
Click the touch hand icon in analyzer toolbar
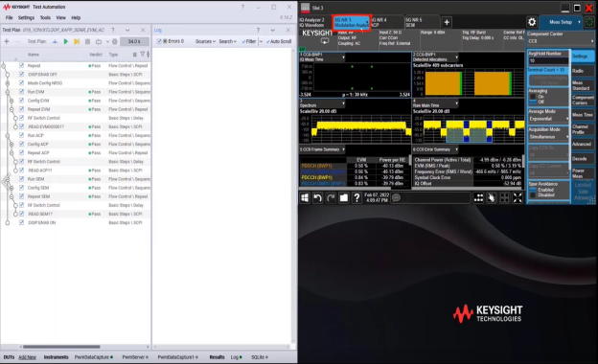[x=492, y=197]
